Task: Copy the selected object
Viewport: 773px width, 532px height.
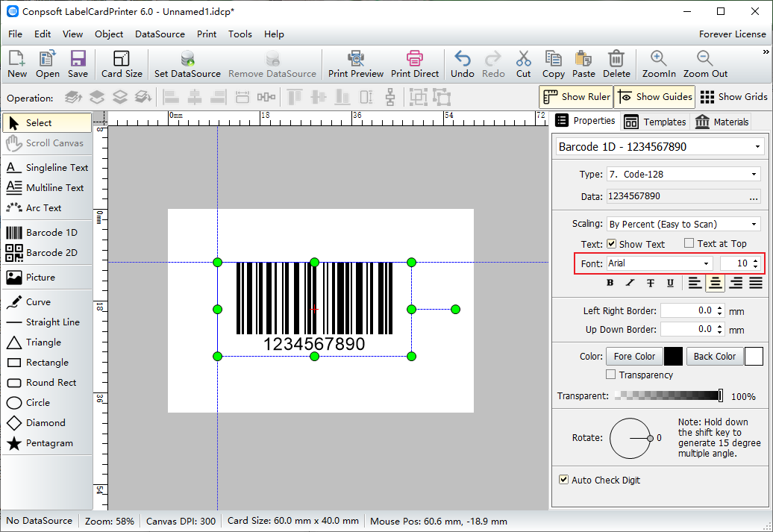Action: coord(553,64)
